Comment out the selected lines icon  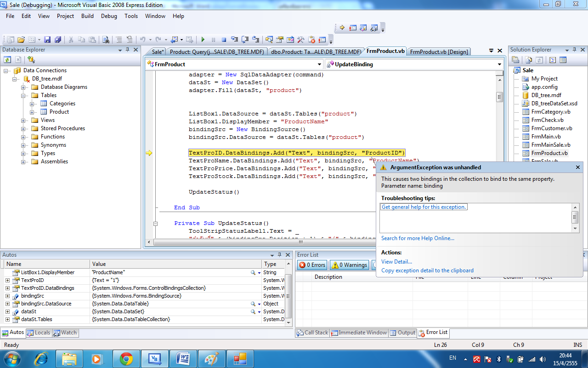pyautogui.click(x=119, y=40)
